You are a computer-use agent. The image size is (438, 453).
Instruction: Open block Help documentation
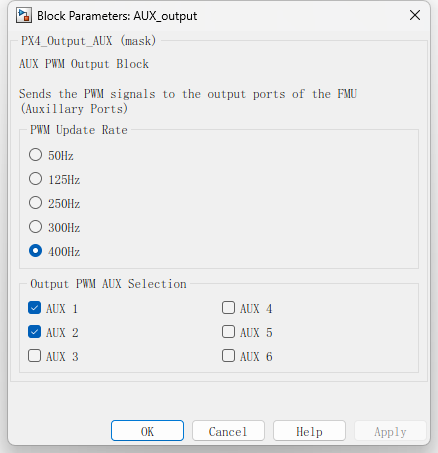[309, 431]
